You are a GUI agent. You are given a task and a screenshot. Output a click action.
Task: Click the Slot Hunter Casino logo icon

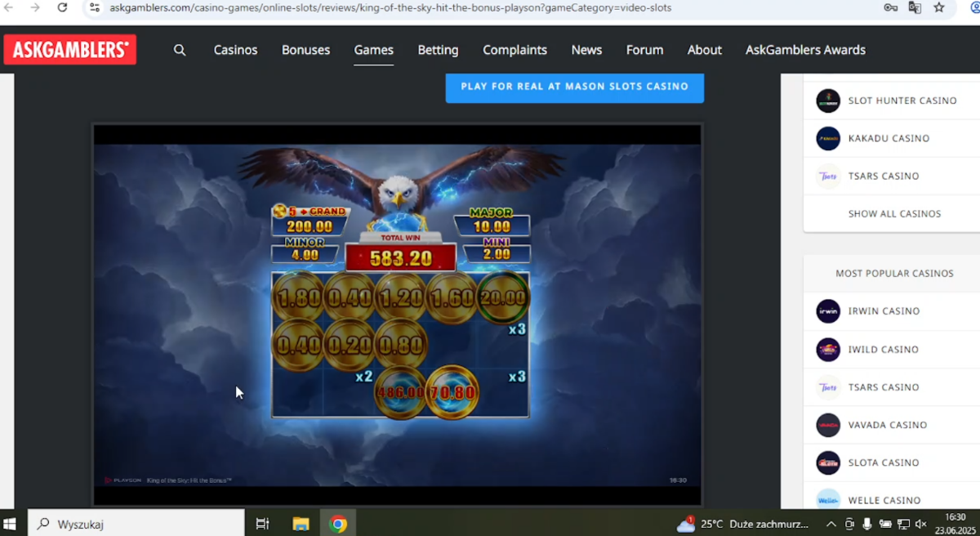[828, 100]
